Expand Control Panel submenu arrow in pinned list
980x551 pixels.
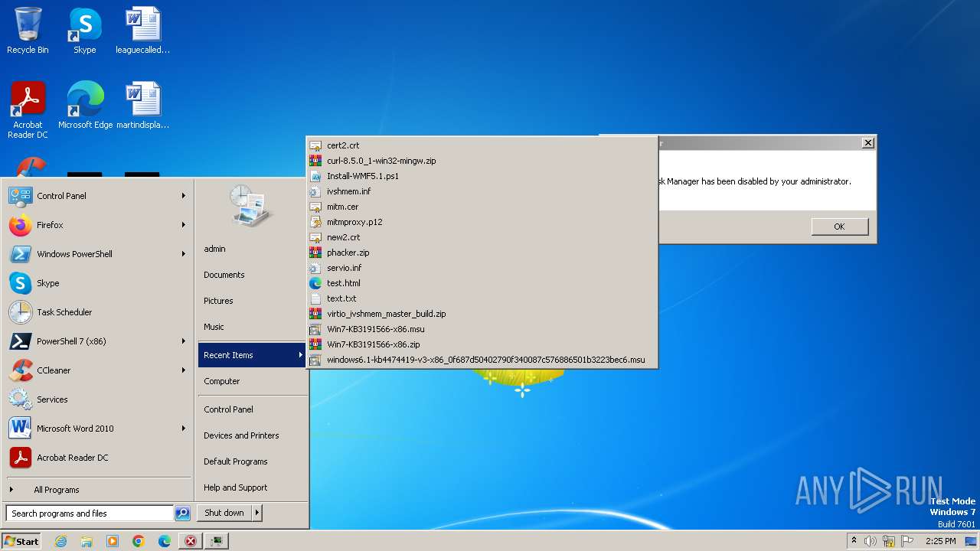[x=184, y=196]
